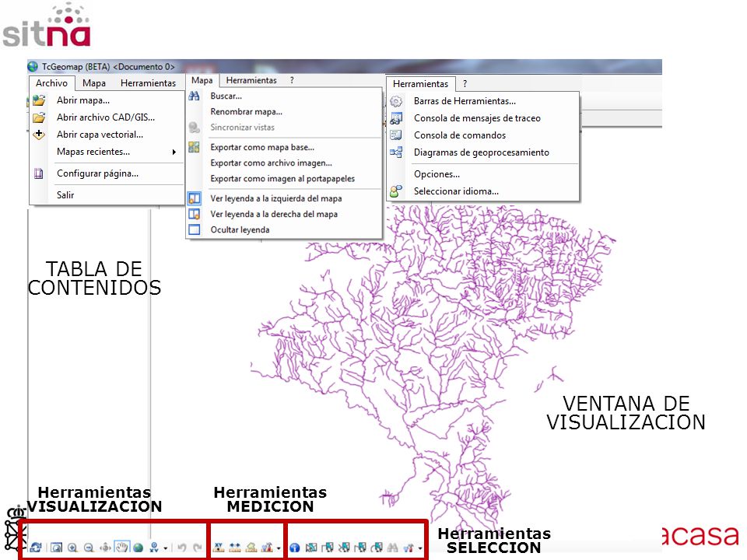747x560 pixels.
Task: Click the binoculars search icon in selection toolbar
Action: pos(392,548)
